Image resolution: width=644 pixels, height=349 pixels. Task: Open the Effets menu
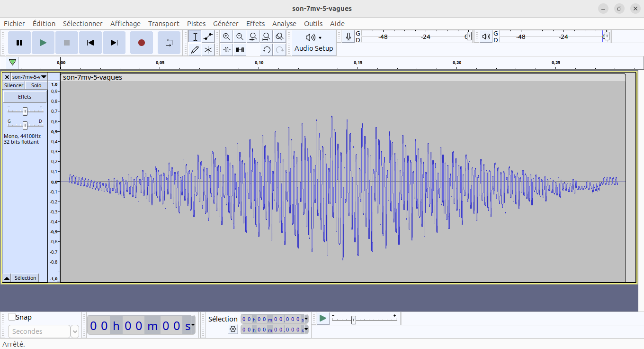pyautogui.click(x=255, y=24)
